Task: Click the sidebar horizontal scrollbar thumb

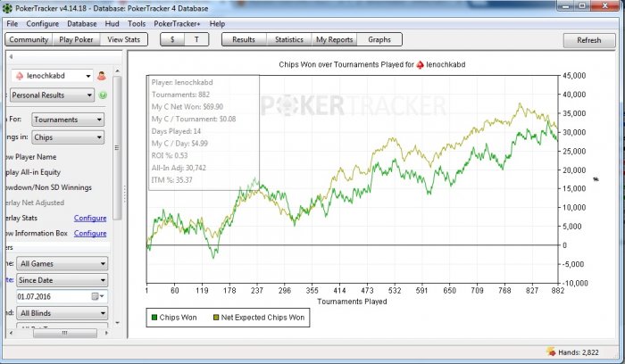Action: 64,333
